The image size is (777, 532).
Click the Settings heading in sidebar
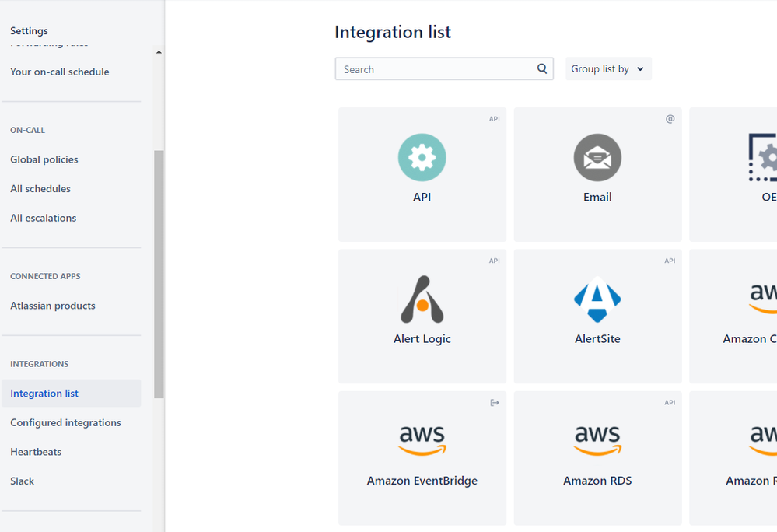(29, 30)
